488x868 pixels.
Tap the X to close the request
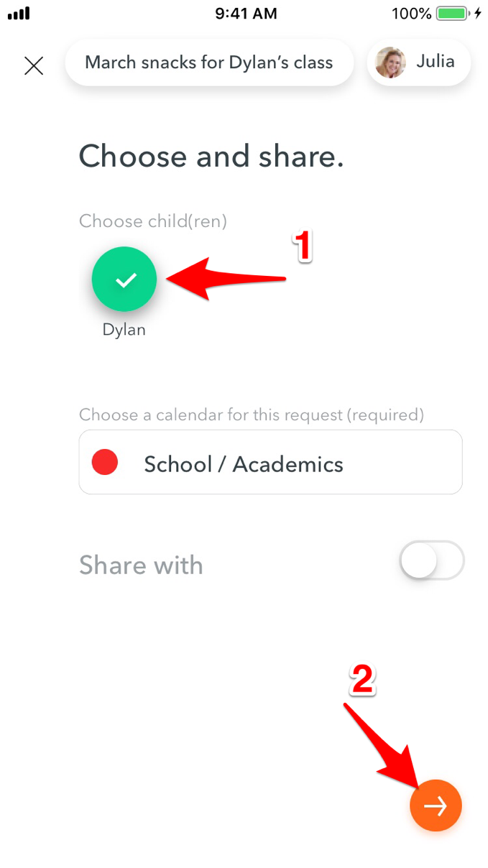33,65
